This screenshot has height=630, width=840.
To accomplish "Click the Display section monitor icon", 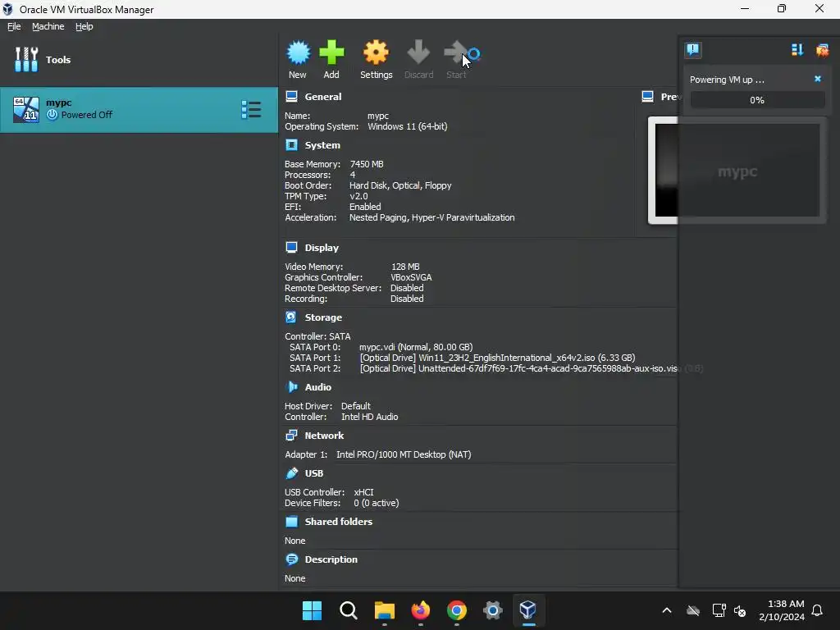I will pyautogui.click(x=291, y=248).
